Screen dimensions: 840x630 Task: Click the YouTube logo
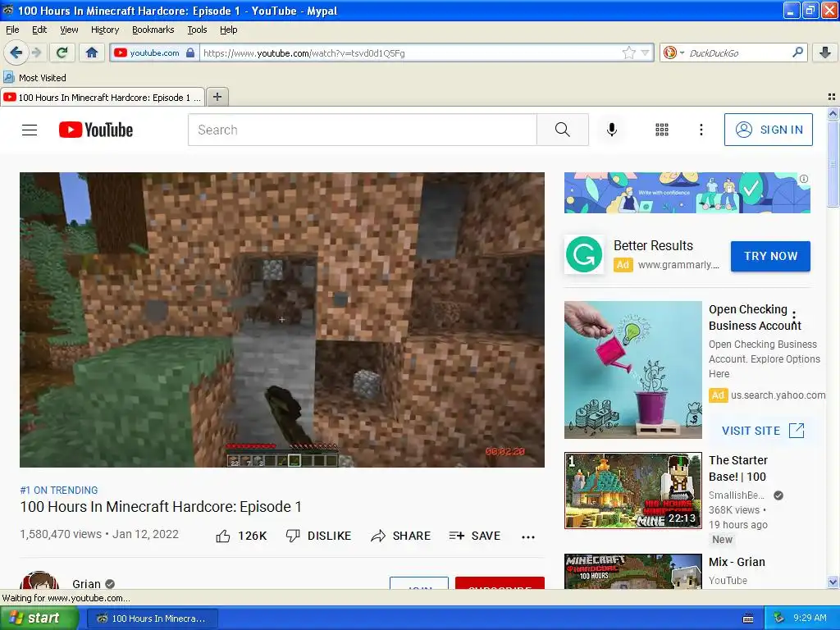coord(96,130)
